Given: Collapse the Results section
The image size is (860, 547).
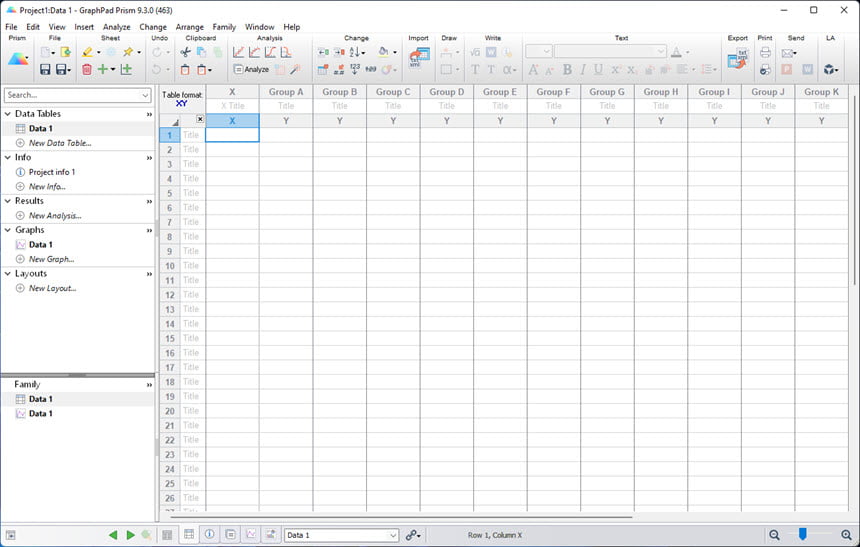Looking at the screenshot, I should point(8,201).
